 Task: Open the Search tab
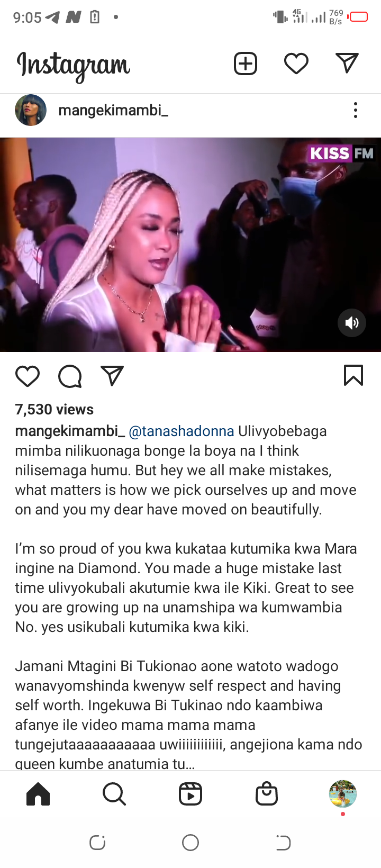(114, 794)
